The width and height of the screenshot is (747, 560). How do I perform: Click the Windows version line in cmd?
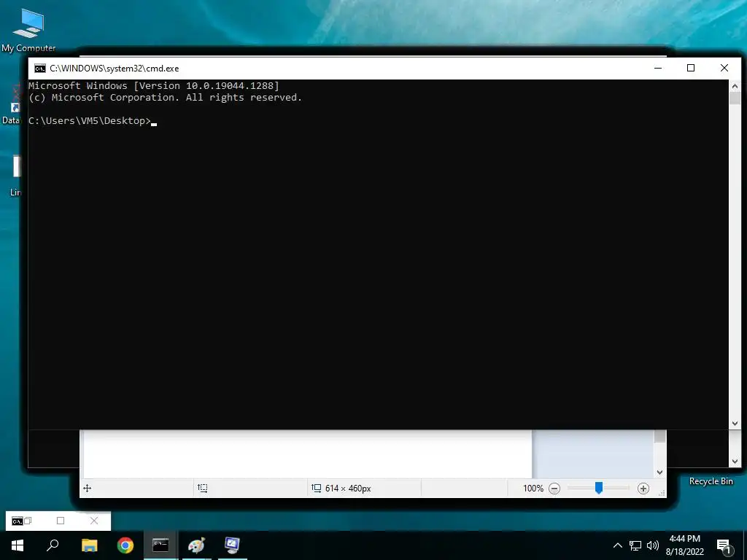[154, 86]
